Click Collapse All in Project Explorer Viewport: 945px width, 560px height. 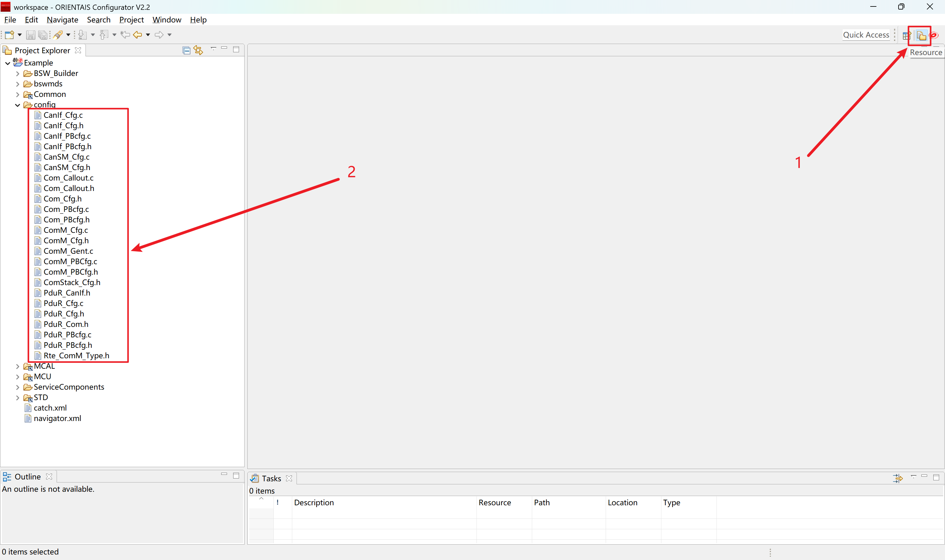pos(186,50)
